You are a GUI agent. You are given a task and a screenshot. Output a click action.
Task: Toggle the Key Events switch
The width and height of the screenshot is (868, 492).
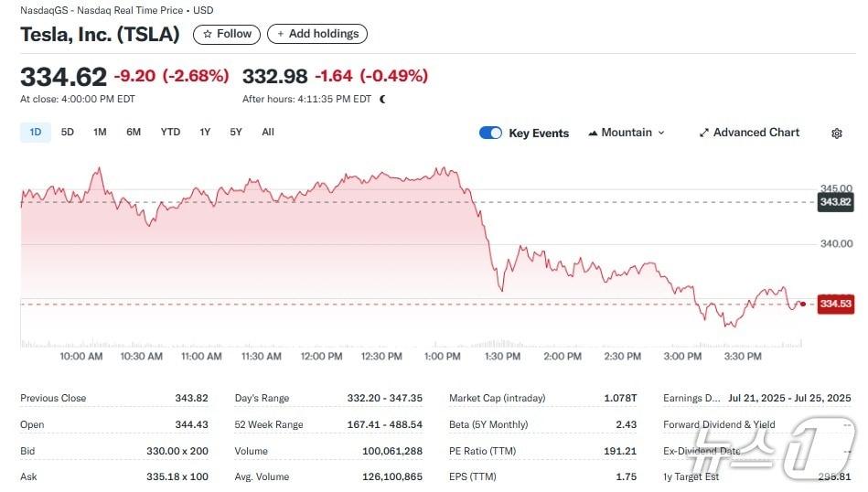490,134
